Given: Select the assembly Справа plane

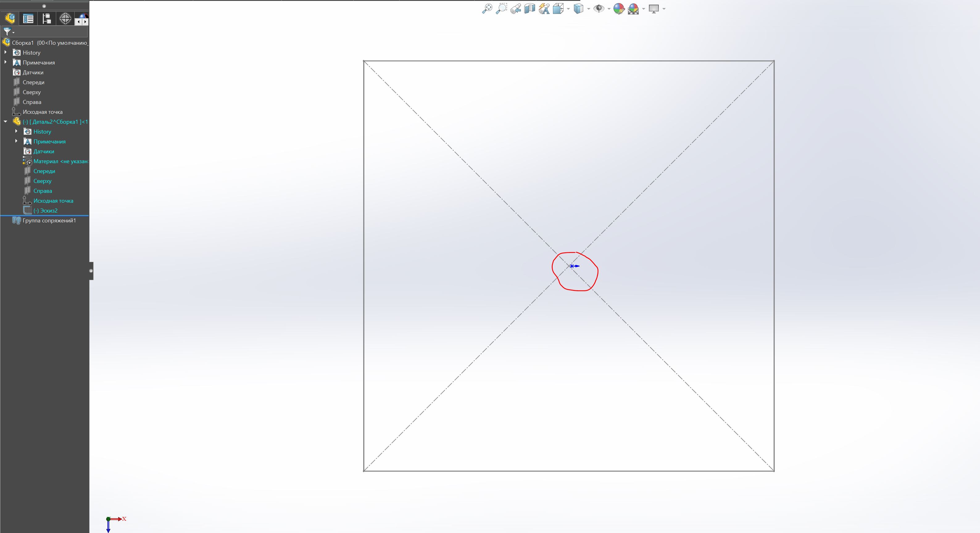Looking at the screenshot, I should (31, 102).
